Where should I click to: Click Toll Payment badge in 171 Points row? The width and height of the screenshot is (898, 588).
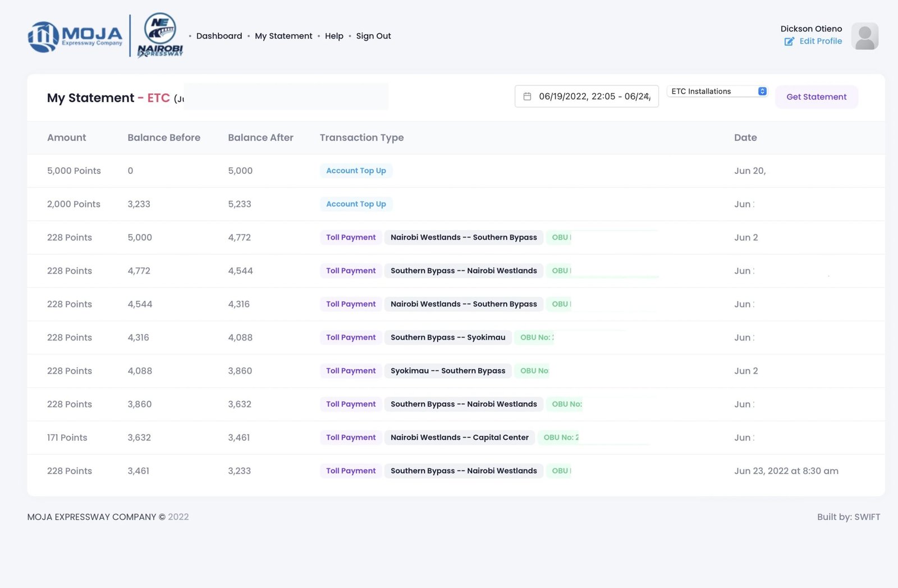351,438
